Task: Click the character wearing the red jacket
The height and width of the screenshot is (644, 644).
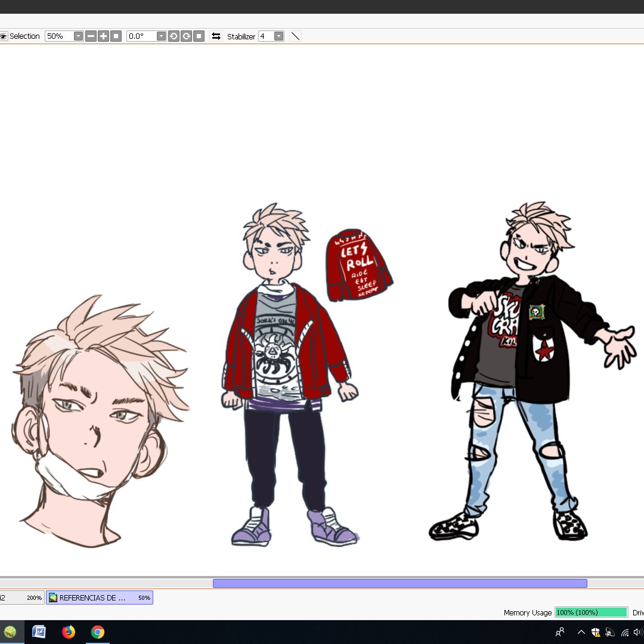Action: coord(290,374)
